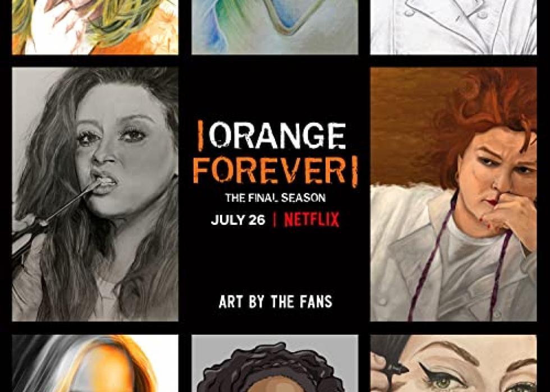Image resolution: width=550 pixels, height=392 pixels.
Task: Click the red divider between date and NETFLIX
Action: tap(274, 220)
